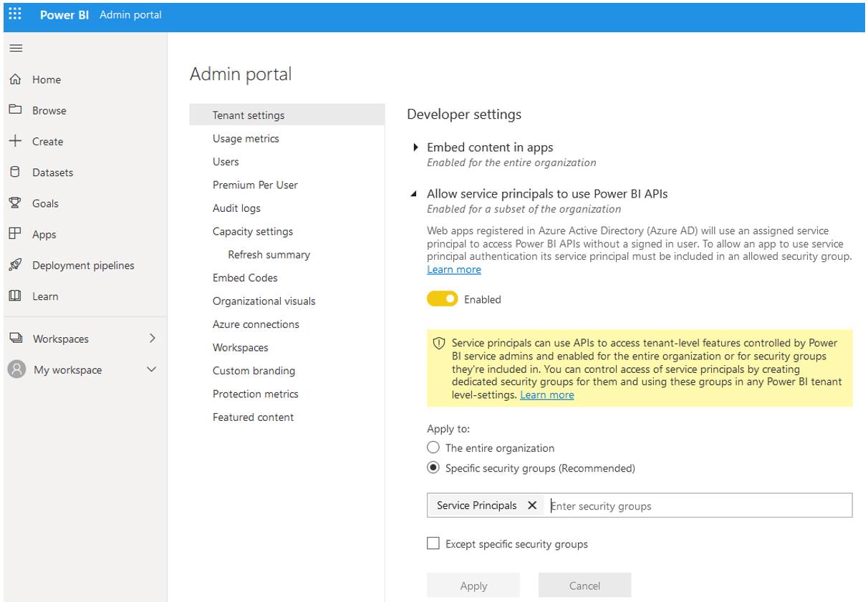Check Except specific security groups checkbox

point(433,543)
